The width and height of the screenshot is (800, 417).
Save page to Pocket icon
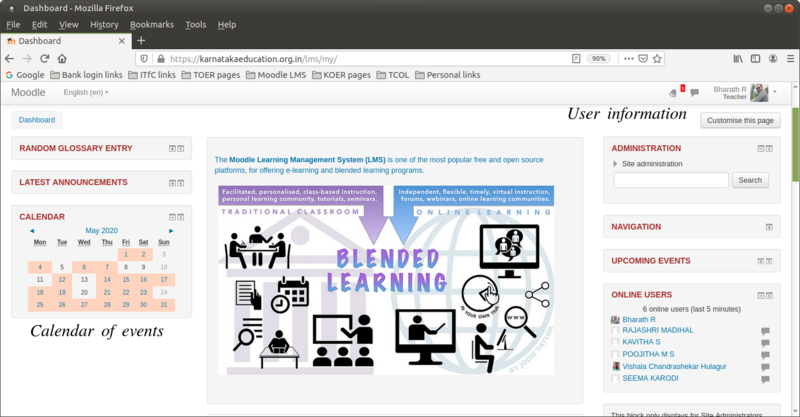coord(643,59)
